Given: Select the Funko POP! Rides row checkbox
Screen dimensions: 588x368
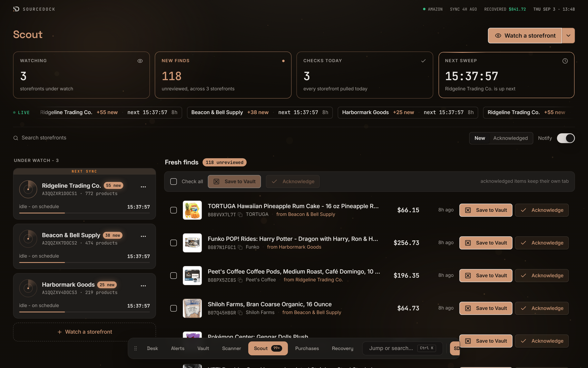Looking at the screenshot, I should (174, 243).
